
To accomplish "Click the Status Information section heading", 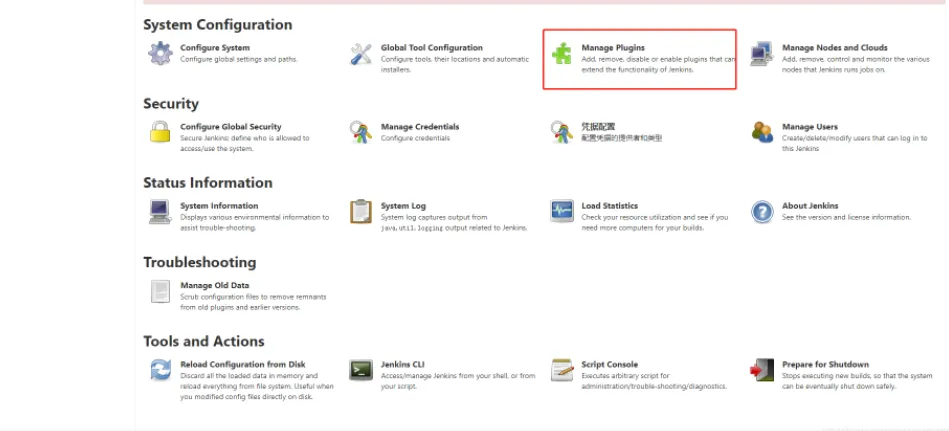I will click(208, 183).
